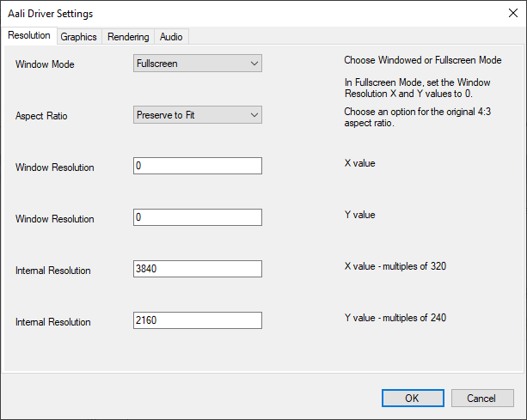
Task: Switch to the Graphics tab
Action: click(78, 37)
